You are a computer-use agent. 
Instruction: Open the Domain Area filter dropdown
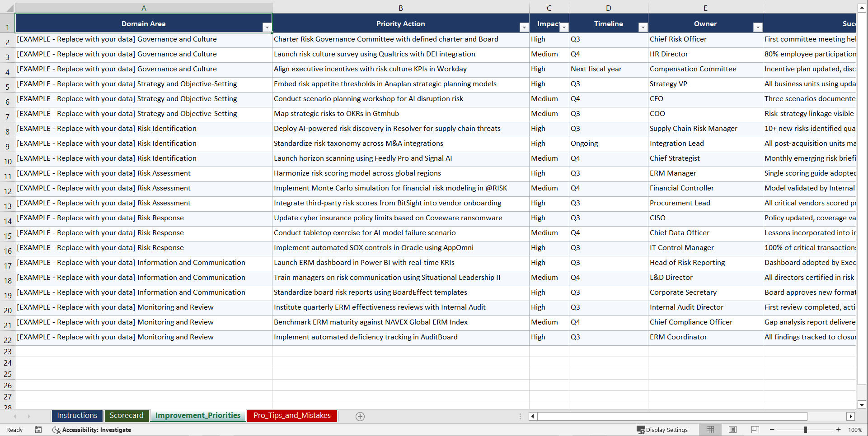pyautogui.click(x=267, y=27)
